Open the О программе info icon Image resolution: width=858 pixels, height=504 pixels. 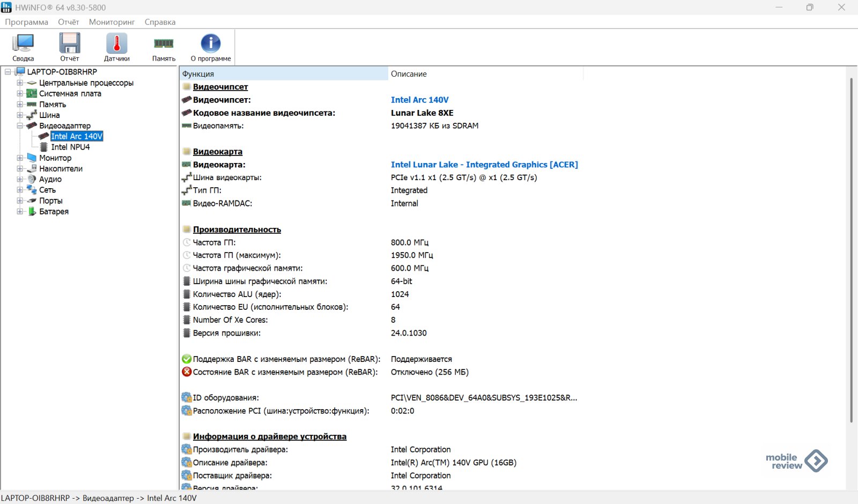click(x=211, y=47)
